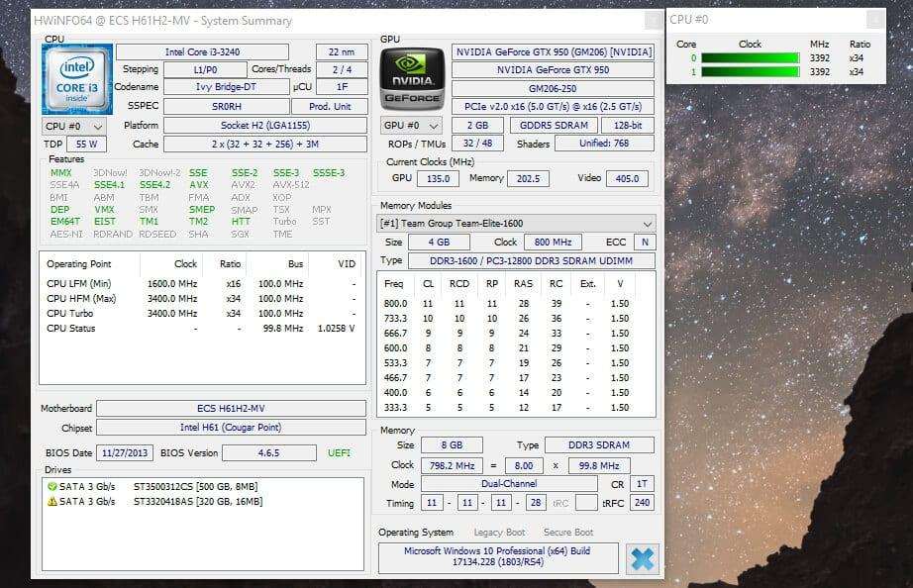Click the Microsoft Windows 10 Professional OS field
Viewport: 913px width, 588px height.
(498, 556)
